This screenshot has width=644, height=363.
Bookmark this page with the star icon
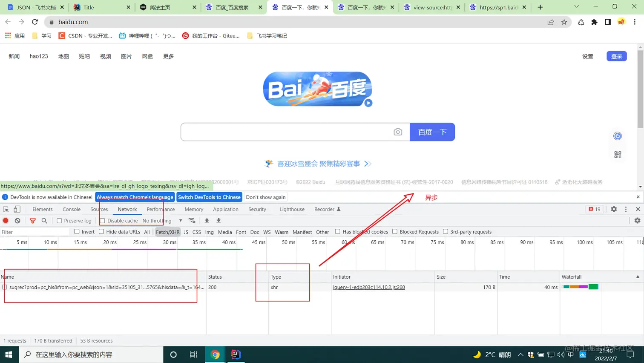click(564, 22)
